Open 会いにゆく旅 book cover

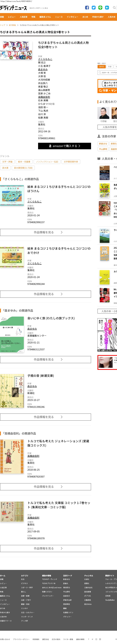coord(12,335)
